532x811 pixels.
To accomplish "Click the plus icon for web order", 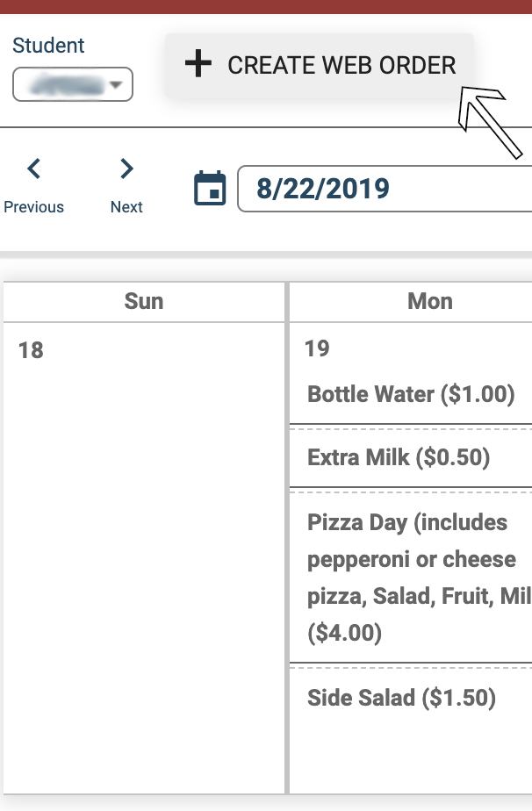I will pyautogui.click(x=198, y=65).
